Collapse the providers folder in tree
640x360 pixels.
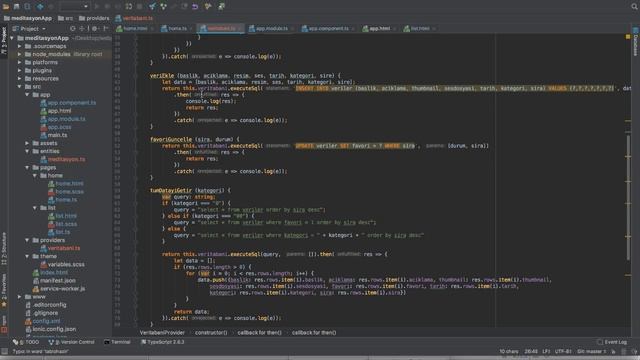27,240
